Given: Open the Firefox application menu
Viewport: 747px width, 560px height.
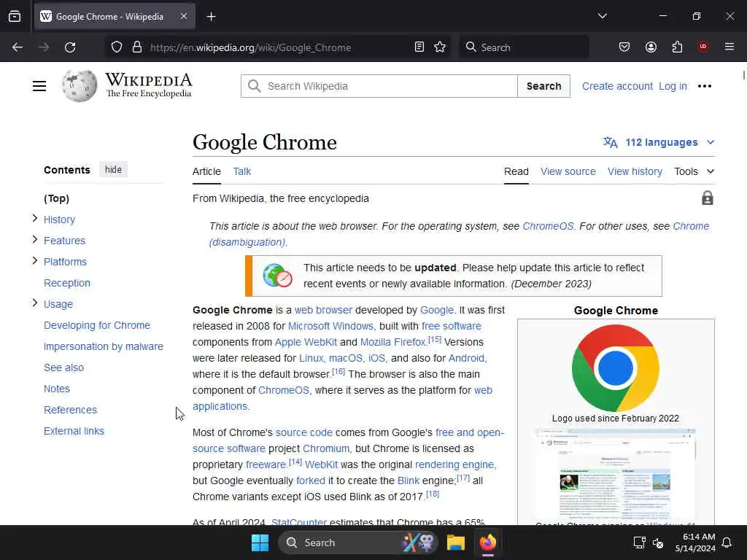Looking at the screenshot, I should tap(729, 47).
